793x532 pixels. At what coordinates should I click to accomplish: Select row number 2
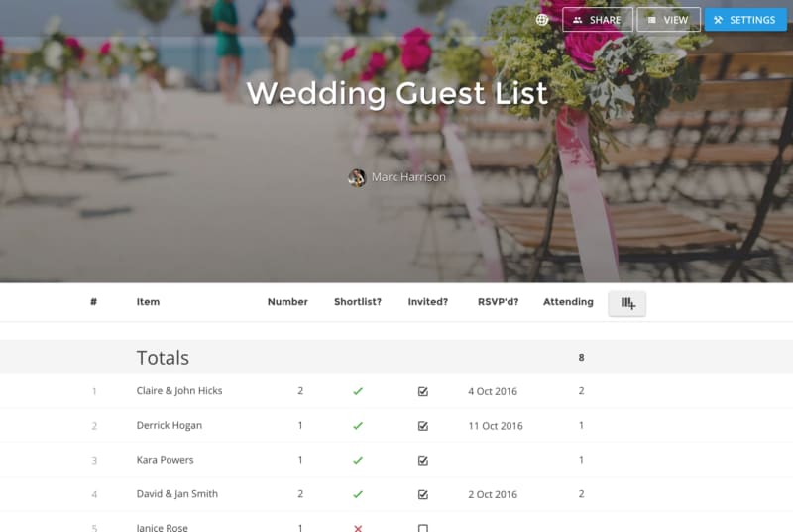pos(94,426)
